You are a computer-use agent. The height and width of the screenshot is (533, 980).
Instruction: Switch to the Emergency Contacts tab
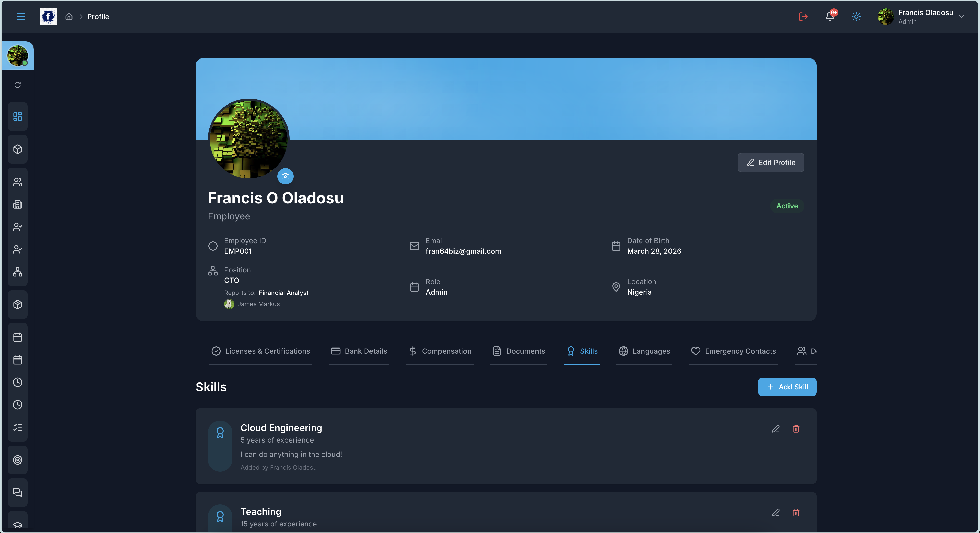(x=734, y=351)
